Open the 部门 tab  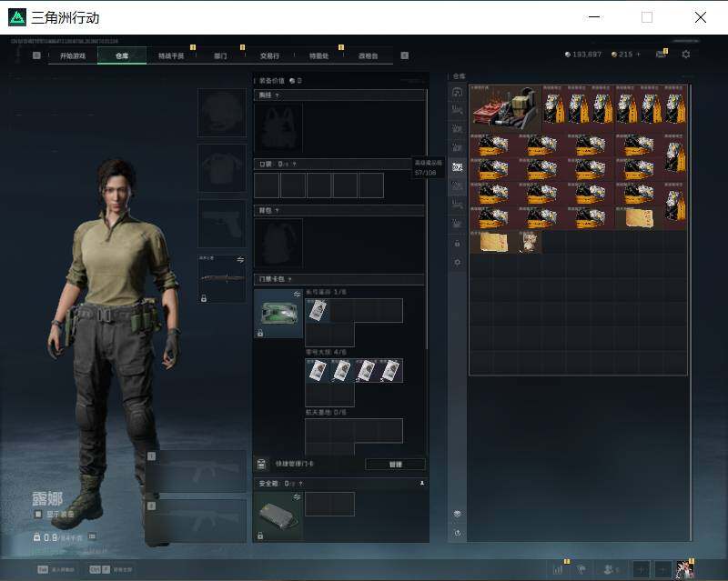coord(220,55)
